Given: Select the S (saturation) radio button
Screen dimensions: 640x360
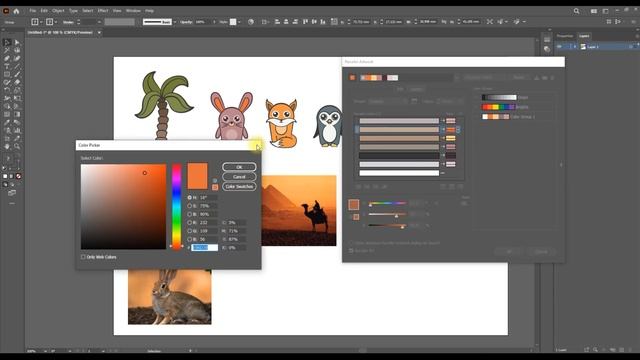Looking at the screenshot, I should (189, 206).
